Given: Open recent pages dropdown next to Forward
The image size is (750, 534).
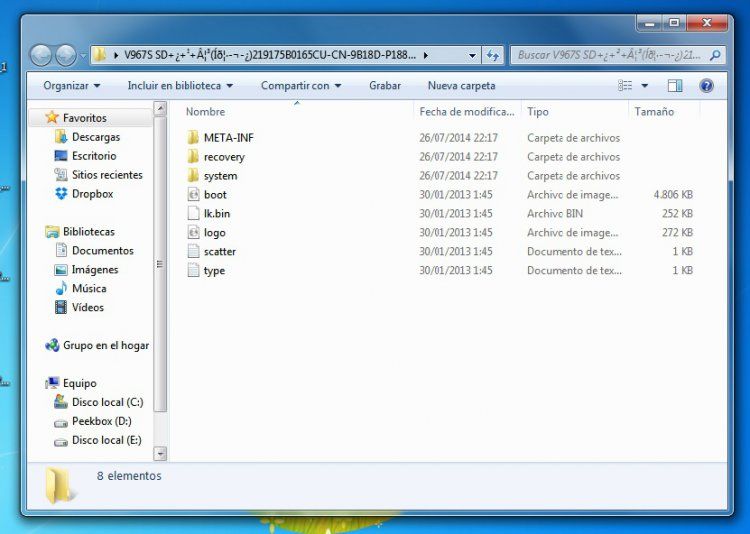Looking at the screenshot, I should click(83, 56).
